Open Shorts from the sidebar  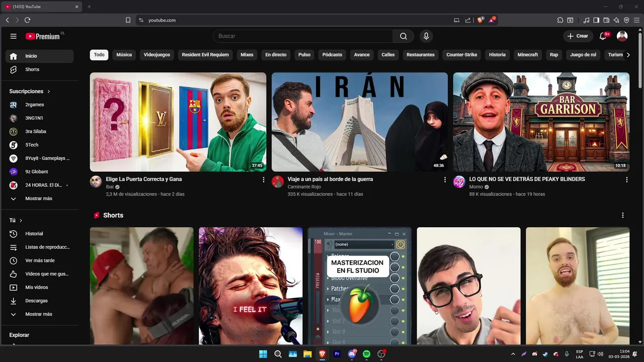[39, 69]
